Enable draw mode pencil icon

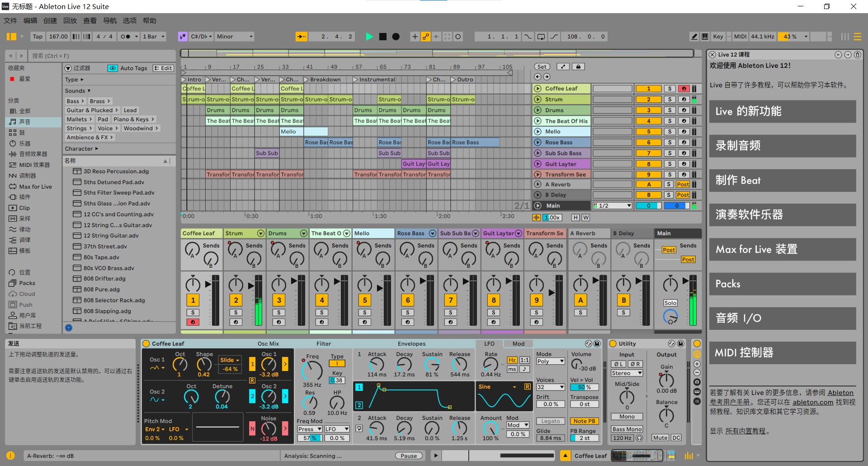tap(694, 37)
